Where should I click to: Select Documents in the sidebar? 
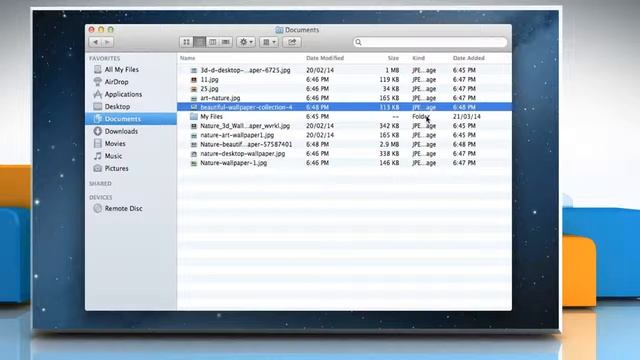pos(131,119)
